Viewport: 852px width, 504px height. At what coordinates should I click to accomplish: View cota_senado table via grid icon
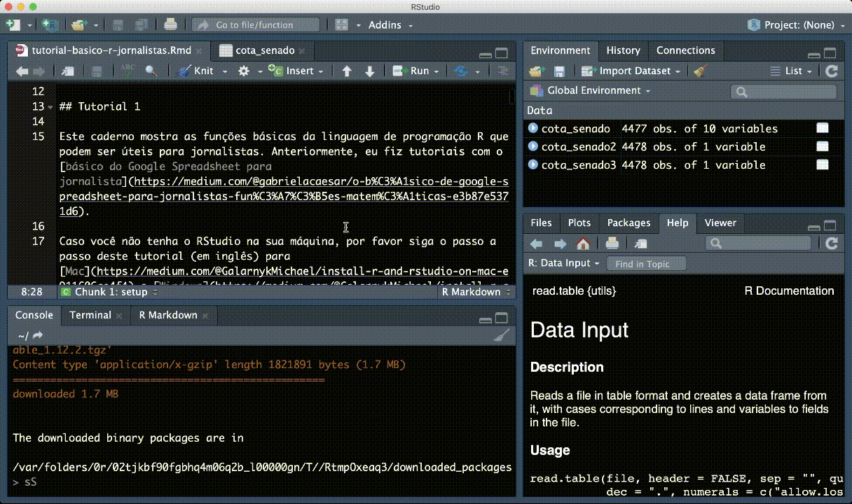pyautogui.click(x=823, y=128)
